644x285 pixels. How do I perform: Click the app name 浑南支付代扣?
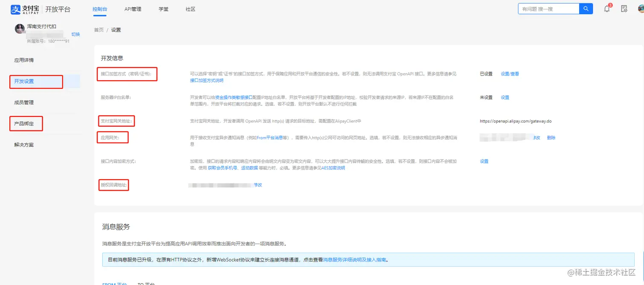(42, 26)
